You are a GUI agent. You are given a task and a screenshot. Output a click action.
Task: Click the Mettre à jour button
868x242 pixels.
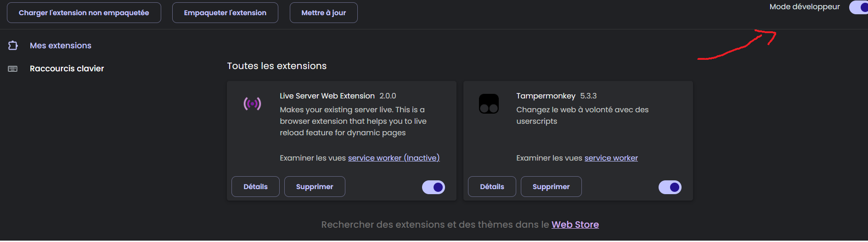(x=324, y=13)
